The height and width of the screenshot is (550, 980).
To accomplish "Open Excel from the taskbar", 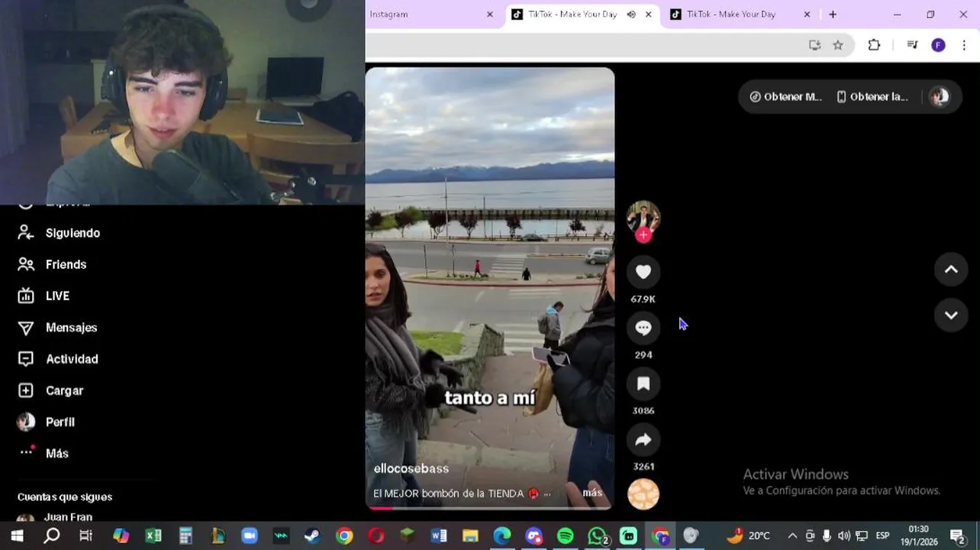I will click(x=153, y=536).
